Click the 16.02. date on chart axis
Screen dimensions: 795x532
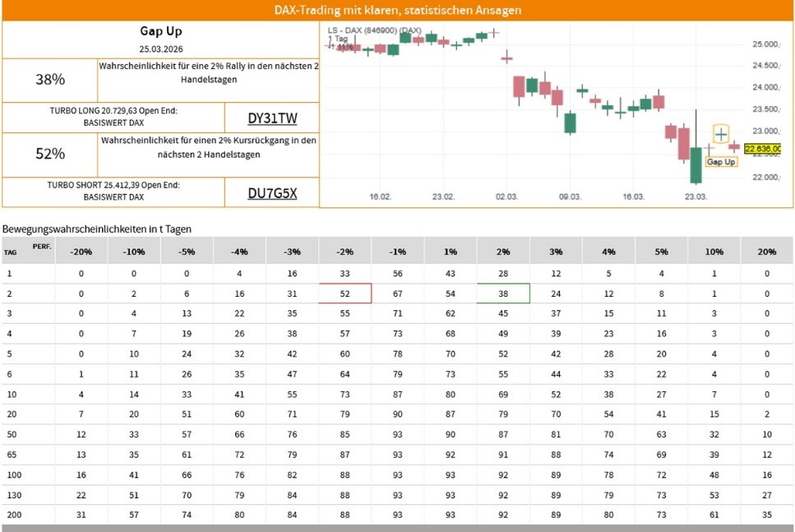pyautogui.click(x=379, y=197)
